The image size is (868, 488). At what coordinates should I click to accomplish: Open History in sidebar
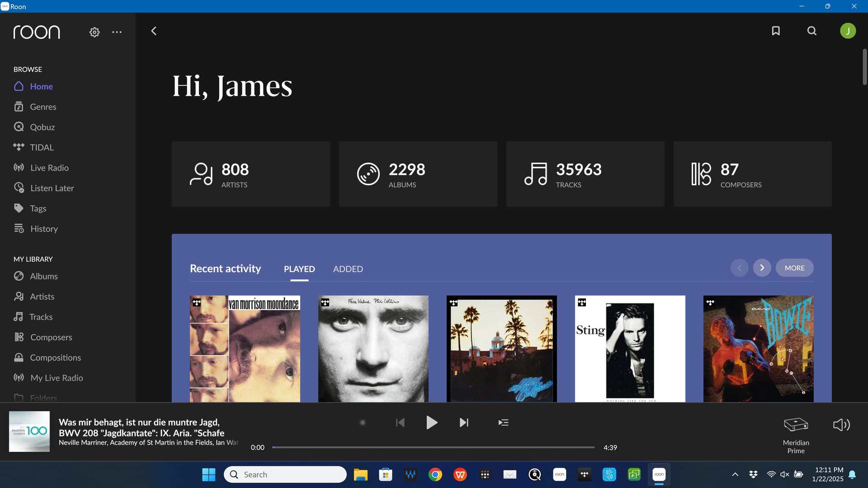36,229
